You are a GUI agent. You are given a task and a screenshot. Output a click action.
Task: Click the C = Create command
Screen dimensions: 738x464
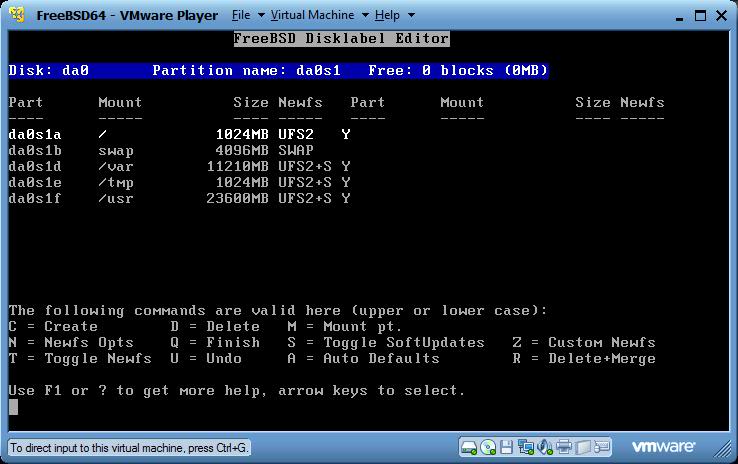point(53,327)
